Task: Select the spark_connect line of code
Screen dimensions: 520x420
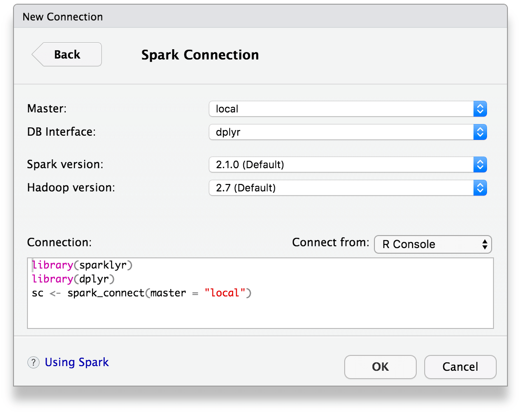Action: (141, 293)
